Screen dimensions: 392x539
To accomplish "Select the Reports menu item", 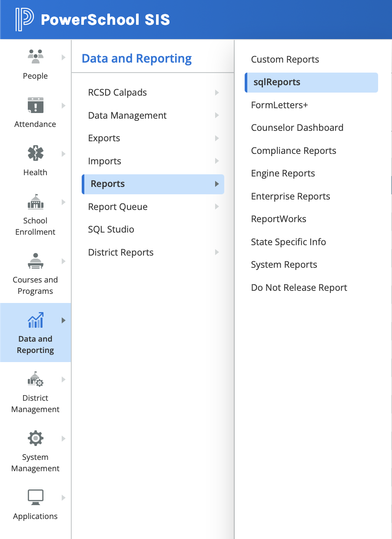I will tap(153, 184).
